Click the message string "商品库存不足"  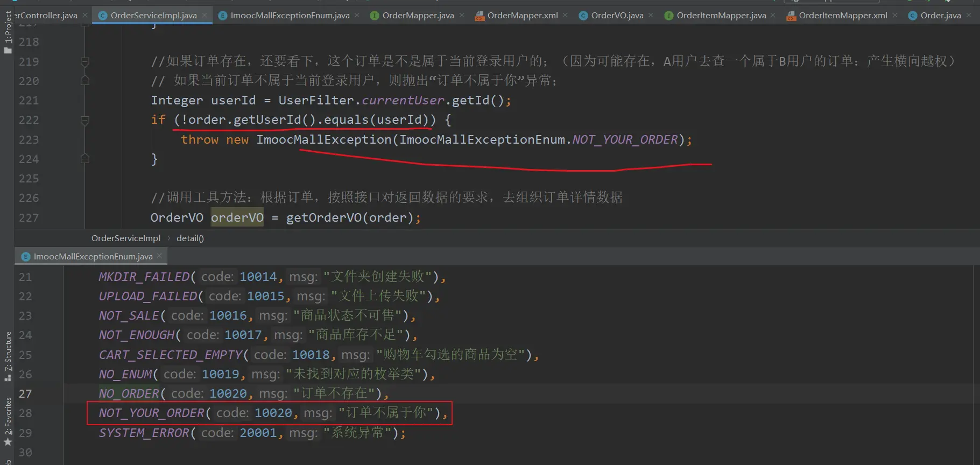[356, 335]
